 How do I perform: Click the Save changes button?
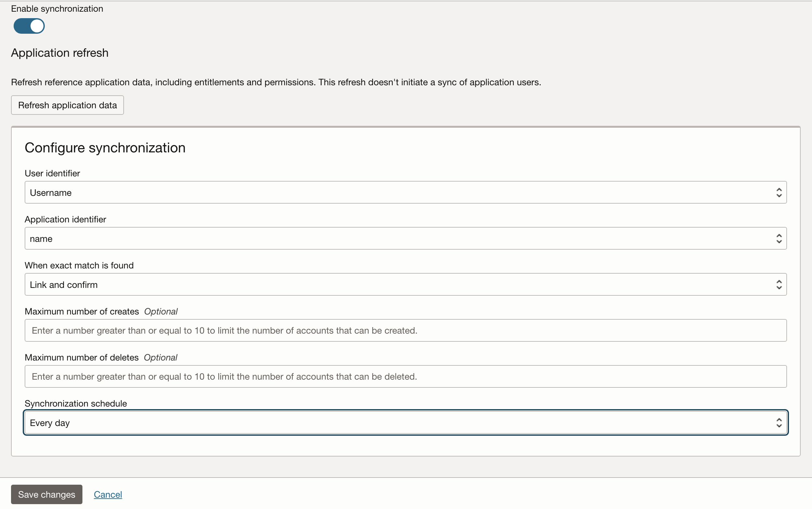(x=46, y=494)
